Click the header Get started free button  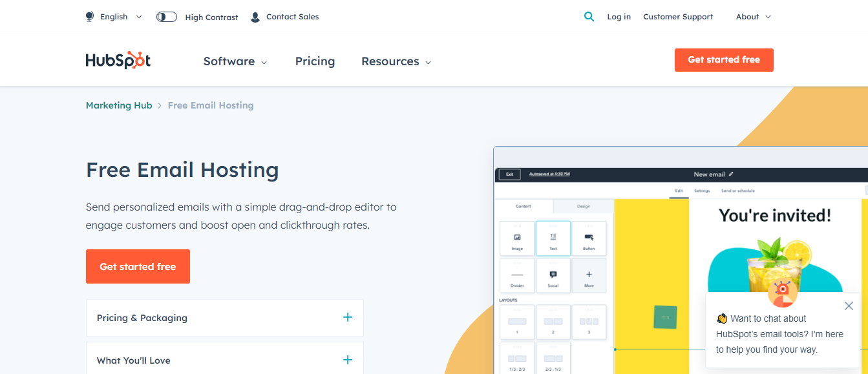[x=724, y=59]
